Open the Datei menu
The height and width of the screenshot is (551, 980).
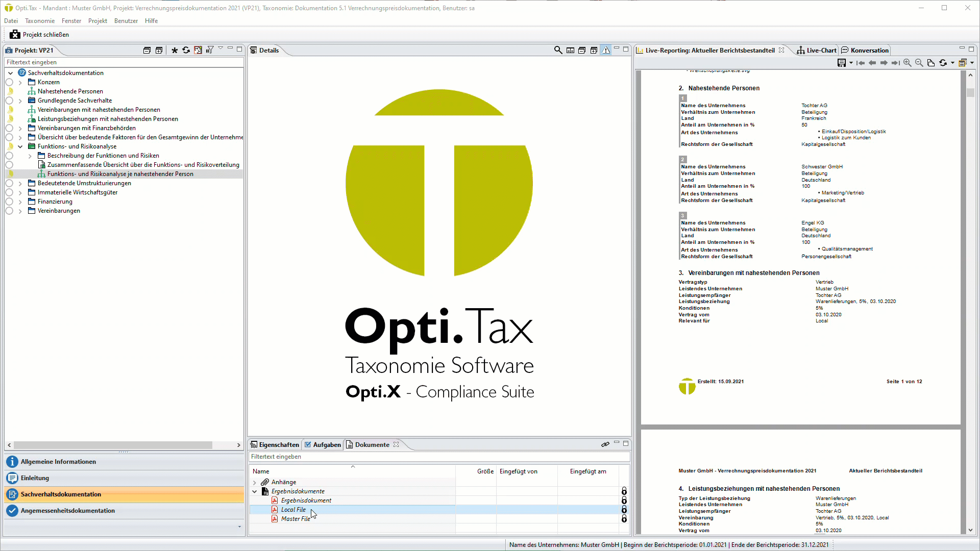(x=11, y=21)
